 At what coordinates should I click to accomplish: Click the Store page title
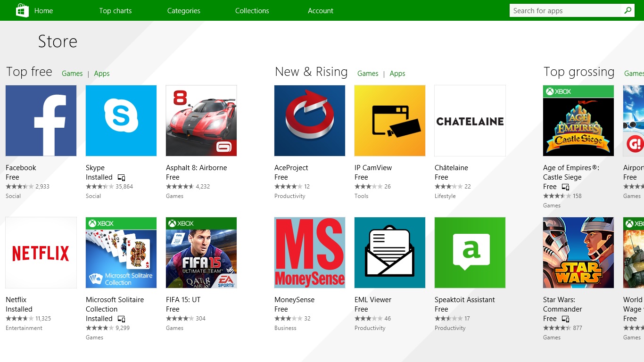58,41
